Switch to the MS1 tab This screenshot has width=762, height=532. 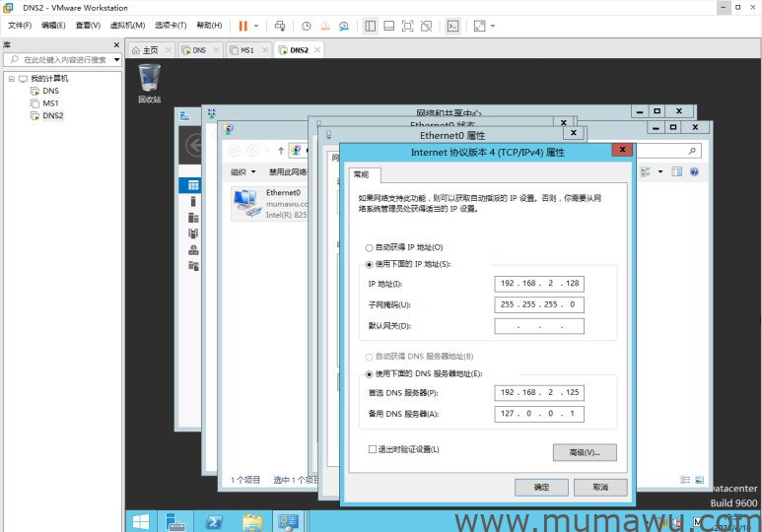(246, 50)
